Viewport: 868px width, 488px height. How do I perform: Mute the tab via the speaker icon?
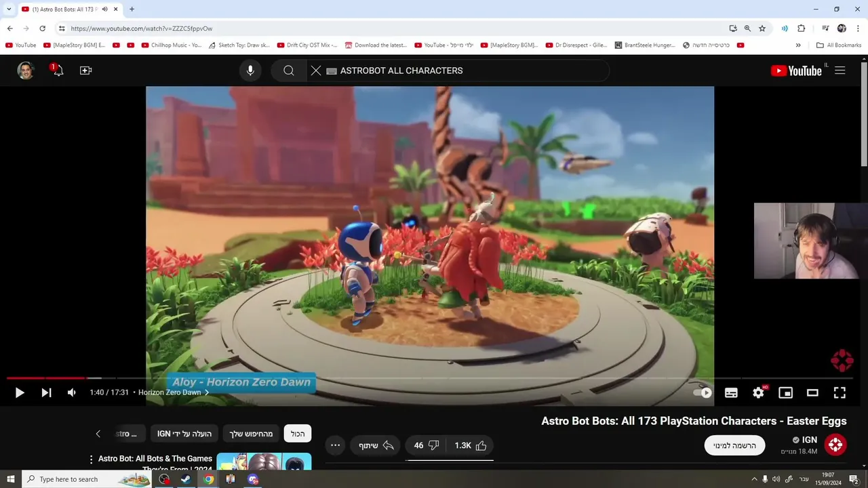(x=105, y=9)
